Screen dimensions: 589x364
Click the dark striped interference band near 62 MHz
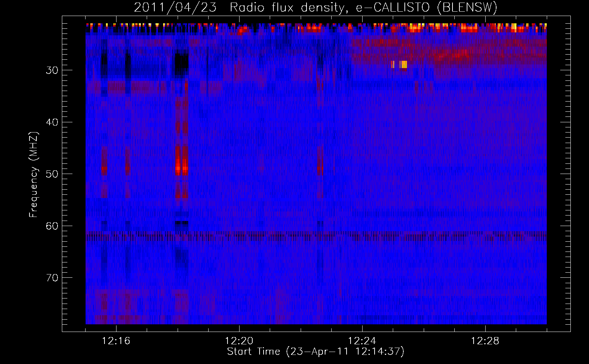(316, 236)
